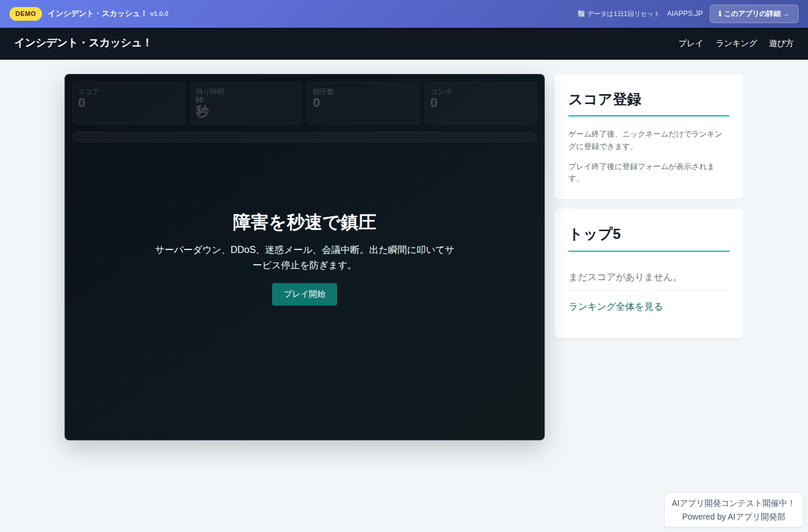Click the スコア登録 heading
Viewport: 808px width, 532px height.
(605, 99)
